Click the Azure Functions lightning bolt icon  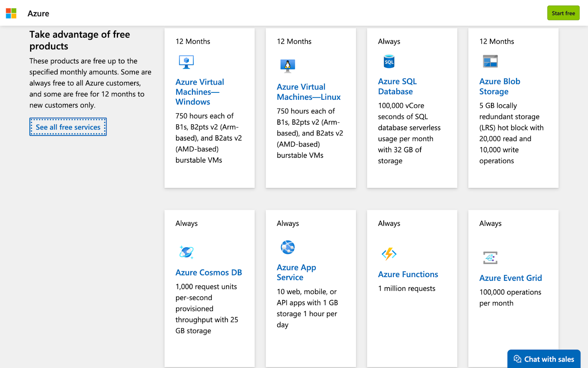[389, 254]
